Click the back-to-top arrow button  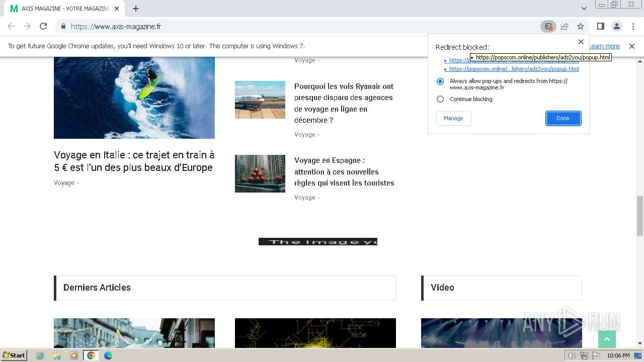607,339
